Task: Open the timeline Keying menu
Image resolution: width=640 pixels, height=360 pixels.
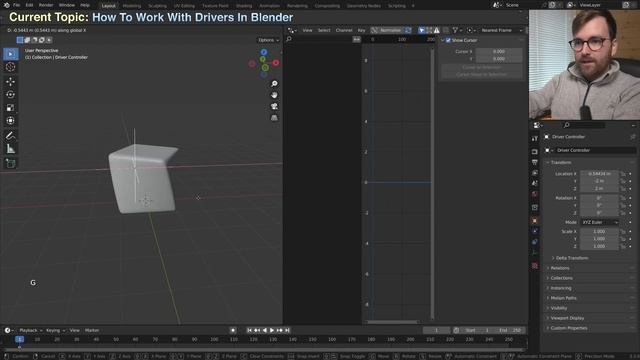Action: [x=55, y=330]
